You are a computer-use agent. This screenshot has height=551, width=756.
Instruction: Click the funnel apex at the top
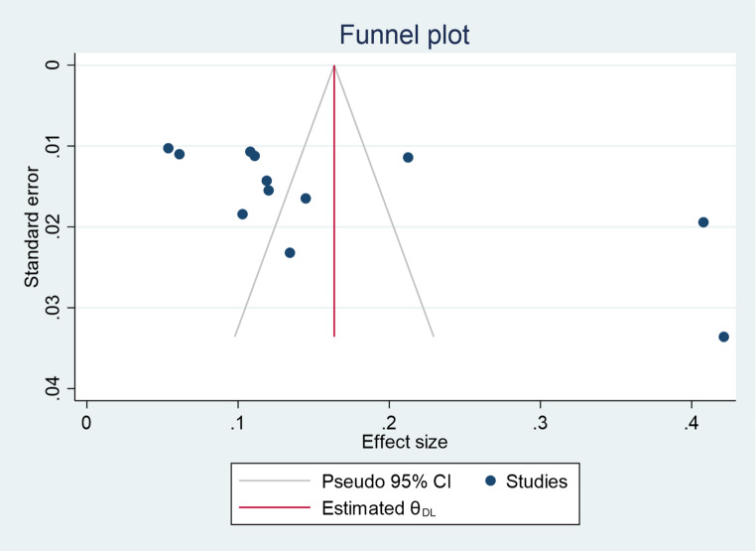(334, 66)
